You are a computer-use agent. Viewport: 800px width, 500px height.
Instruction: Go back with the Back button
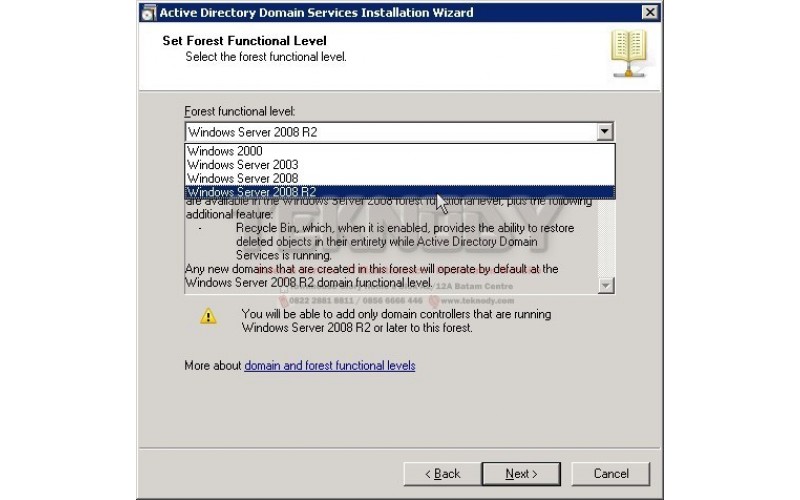coord(442,474)
